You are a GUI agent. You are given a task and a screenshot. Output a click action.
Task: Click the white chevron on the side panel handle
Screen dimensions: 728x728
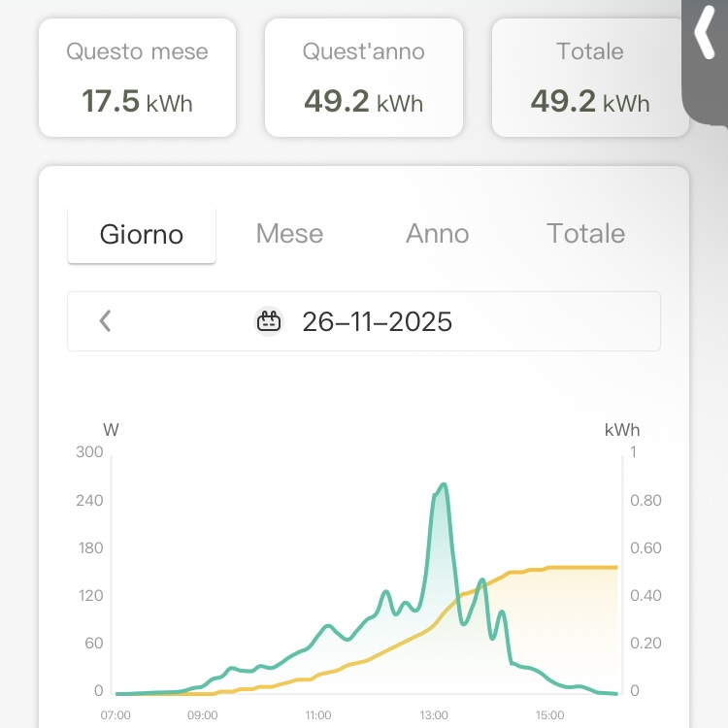(x=705, y=37)
